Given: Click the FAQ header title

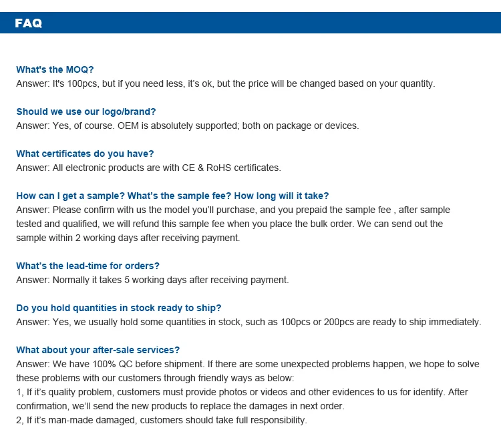Looking at the screenshot, I should pos(28,23).
